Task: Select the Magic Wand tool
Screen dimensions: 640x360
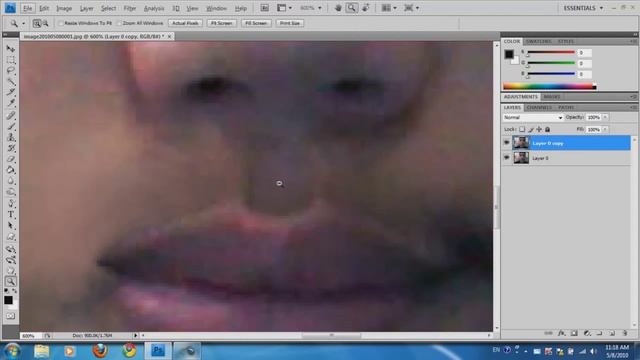Action: click(x=11, y=82)
